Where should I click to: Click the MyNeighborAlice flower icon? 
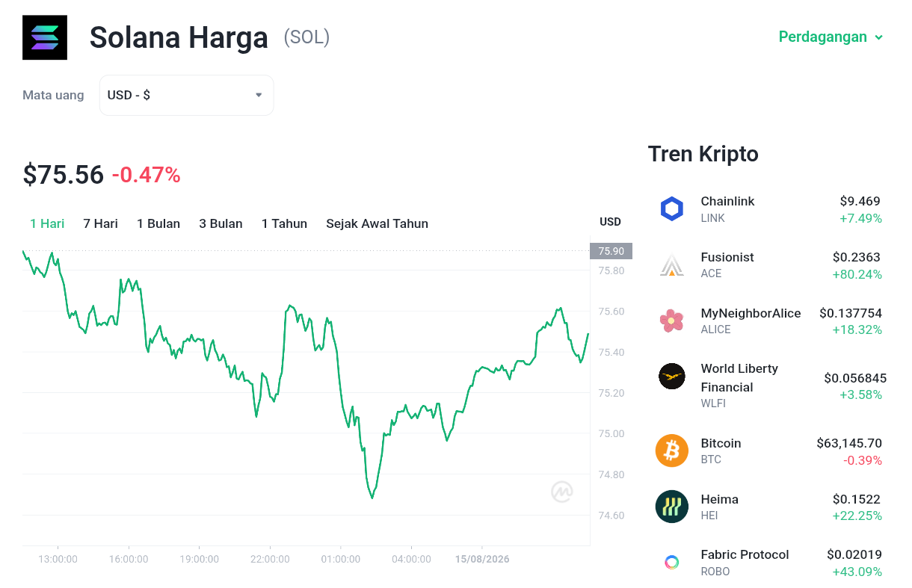[x=672, y=321]
